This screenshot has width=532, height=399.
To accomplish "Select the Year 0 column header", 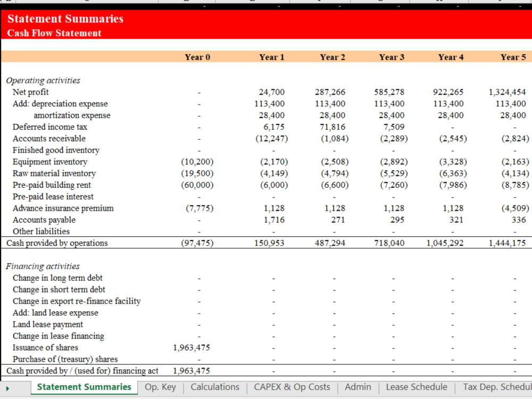I will click(x=197, y=57).
